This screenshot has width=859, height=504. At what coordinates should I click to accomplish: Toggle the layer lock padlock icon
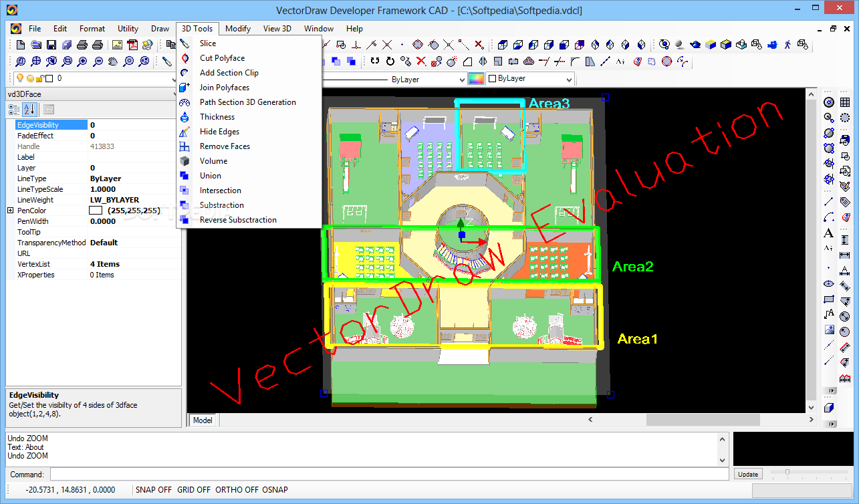[39, 79]
